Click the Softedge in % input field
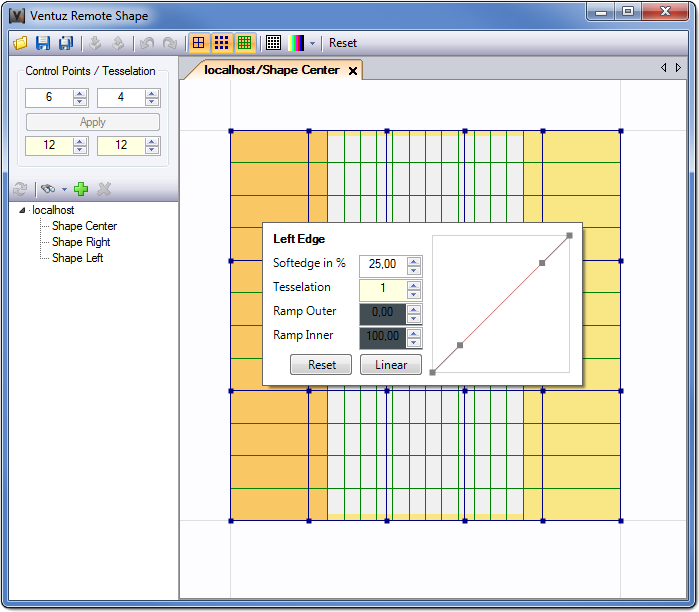This screenshot has width=699, height=612. point(382,264)
